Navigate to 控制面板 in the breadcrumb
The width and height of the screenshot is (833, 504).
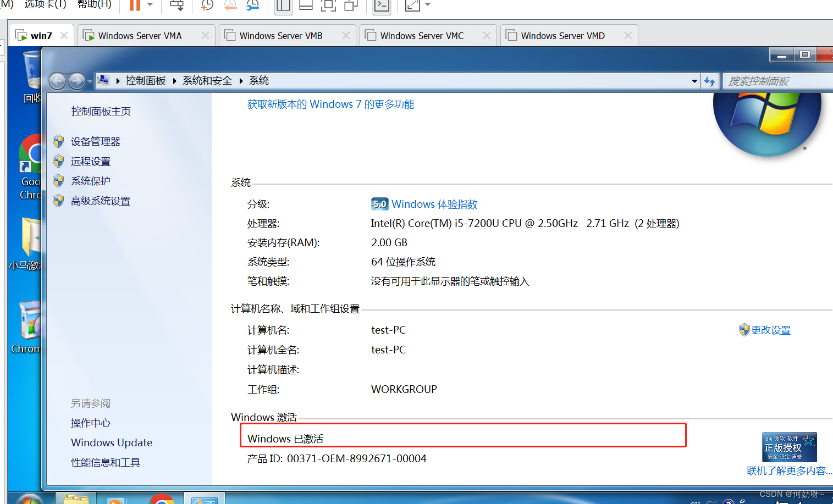(x=145, y=81)
